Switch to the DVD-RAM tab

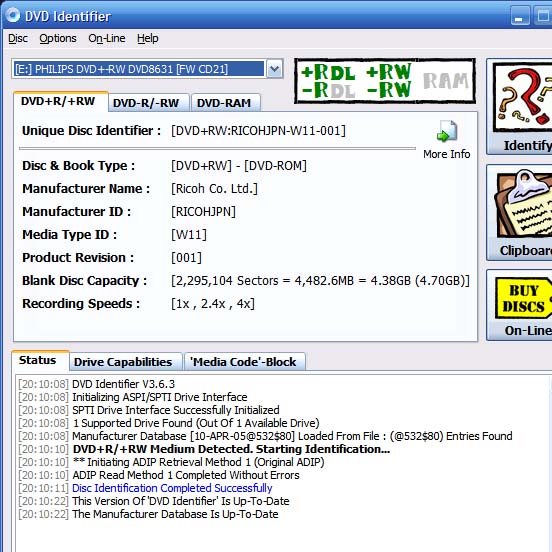coord(226,103)
